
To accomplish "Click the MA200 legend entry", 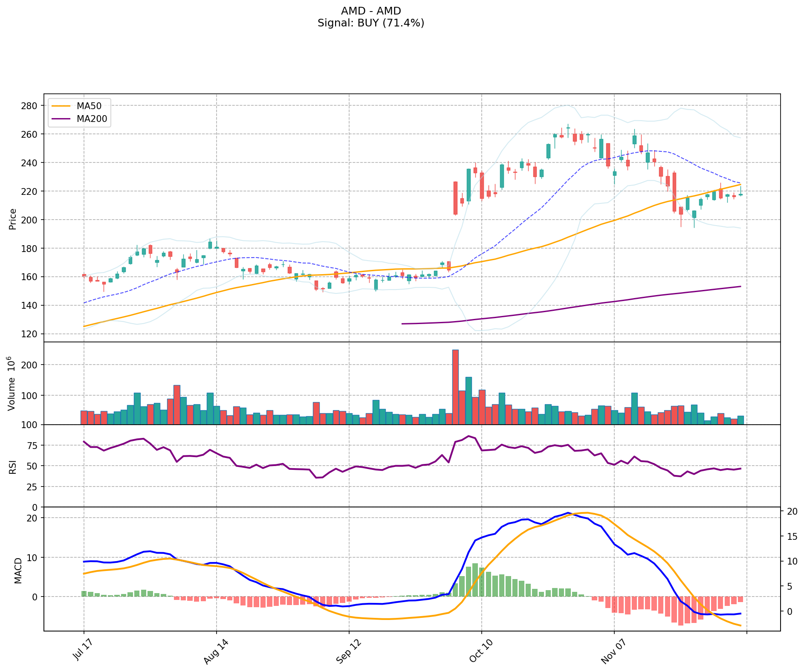I will (92, 119).
